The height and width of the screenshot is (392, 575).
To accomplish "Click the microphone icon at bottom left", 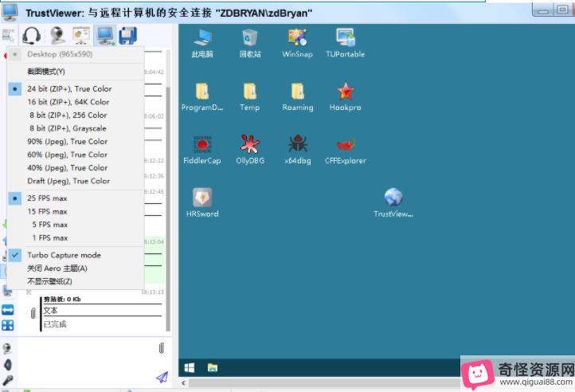I will 7,379.
